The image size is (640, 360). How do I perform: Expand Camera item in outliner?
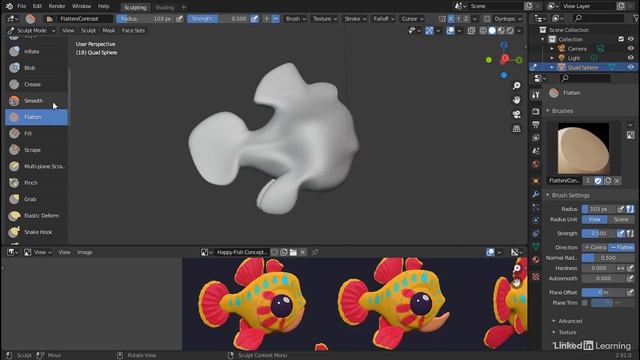pyautogui.click(x=552, y=49)
